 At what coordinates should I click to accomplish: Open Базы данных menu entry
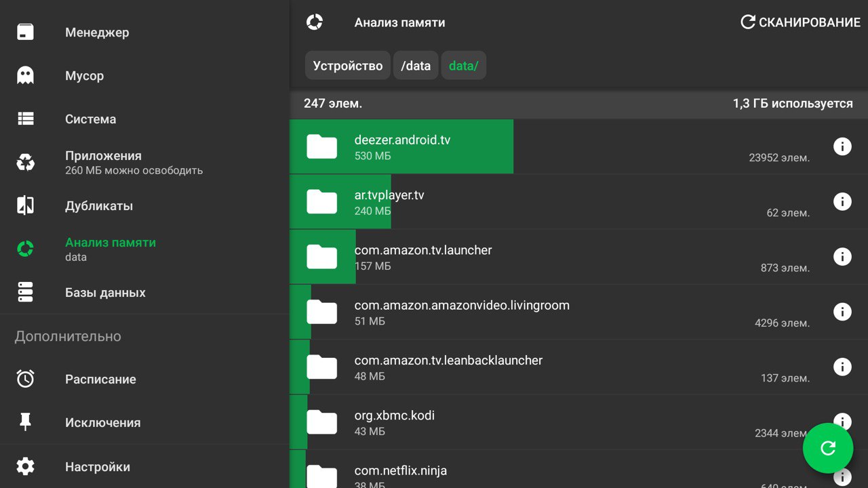(x=144, y=292)
